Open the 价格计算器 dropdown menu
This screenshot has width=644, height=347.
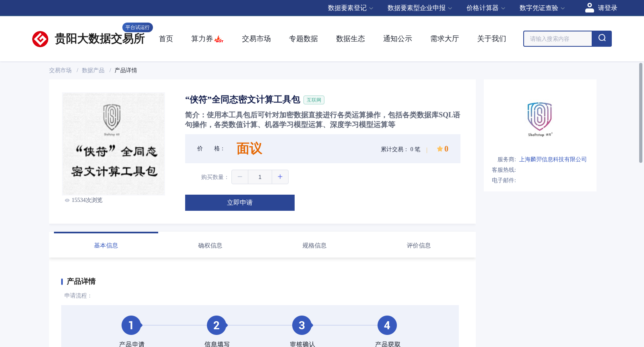point(486,8)
